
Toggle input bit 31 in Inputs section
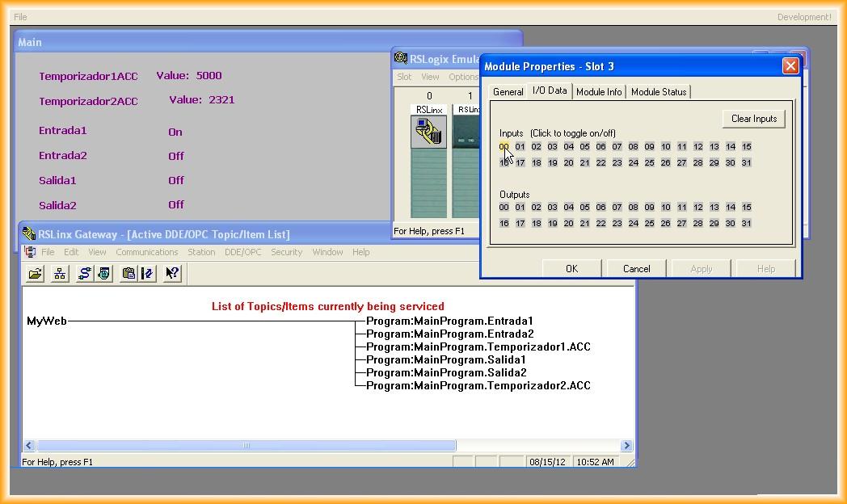point(747,163)
